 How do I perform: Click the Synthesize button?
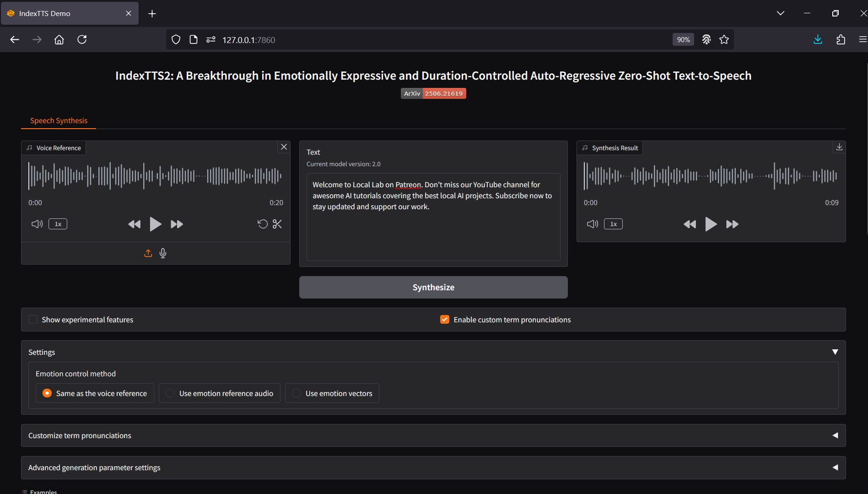point(433,287)
